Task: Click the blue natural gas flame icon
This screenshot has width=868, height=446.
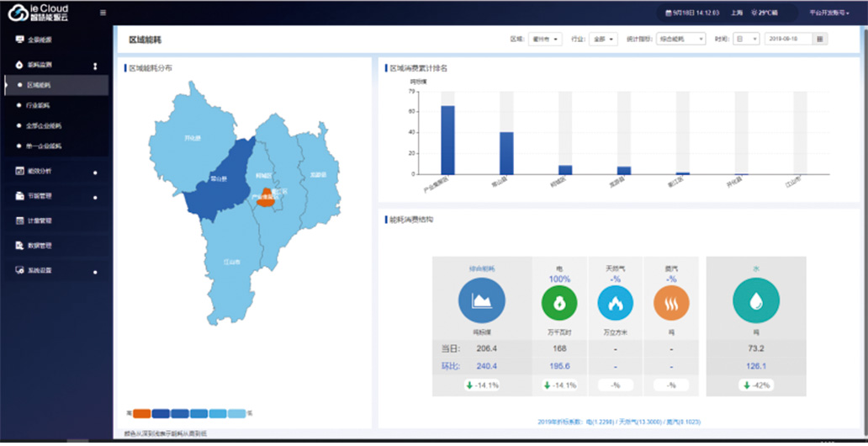Action: (615, 304)
